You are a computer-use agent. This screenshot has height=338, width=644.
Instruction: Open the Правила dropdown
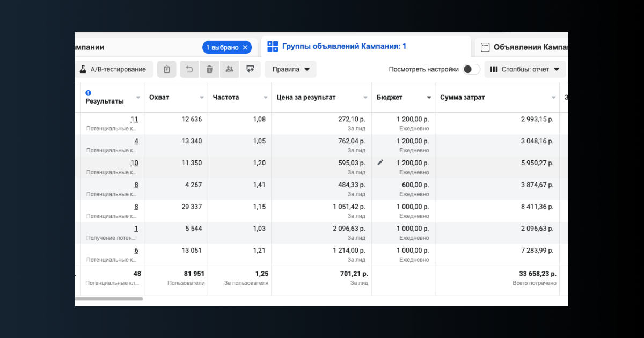(290, 69)
